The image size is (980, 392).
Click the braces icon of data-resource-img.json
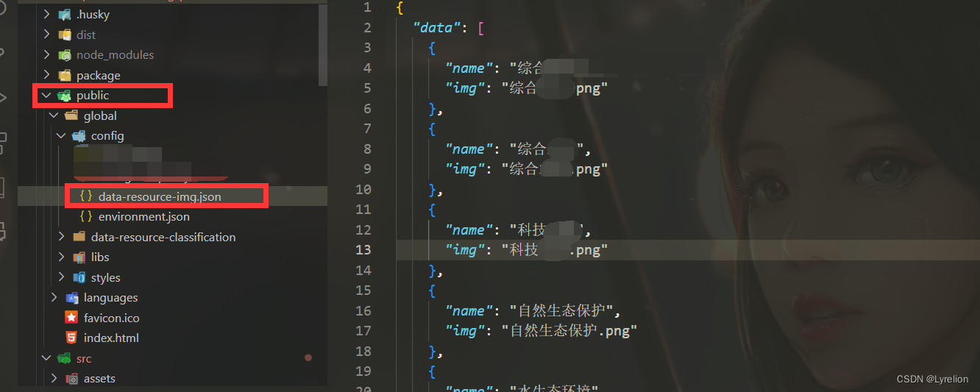pos(86,196)
